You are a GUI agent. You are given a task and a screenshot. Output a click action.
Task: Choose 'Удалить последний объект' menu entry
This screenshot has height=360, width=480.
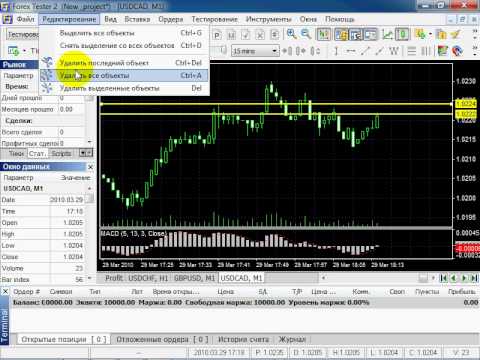coord(125,63)
